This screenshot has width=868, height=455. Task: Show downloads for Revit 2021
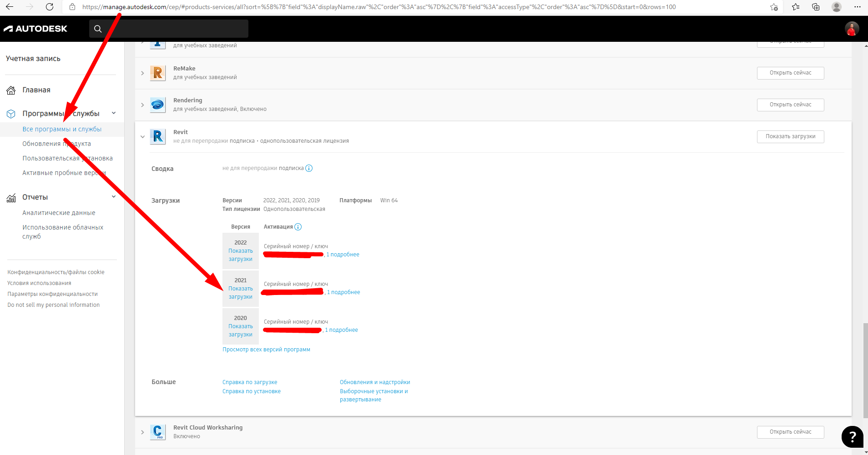(241, 293)
